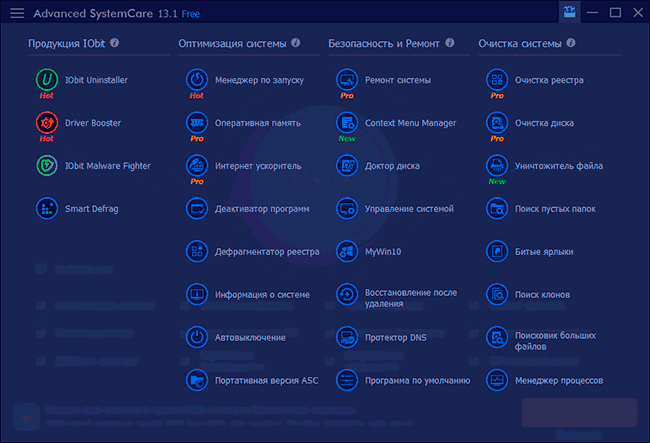650x443 pixels.
Task: Click Дефрагментатор реестра label
Action: click(x=267, y=252)
